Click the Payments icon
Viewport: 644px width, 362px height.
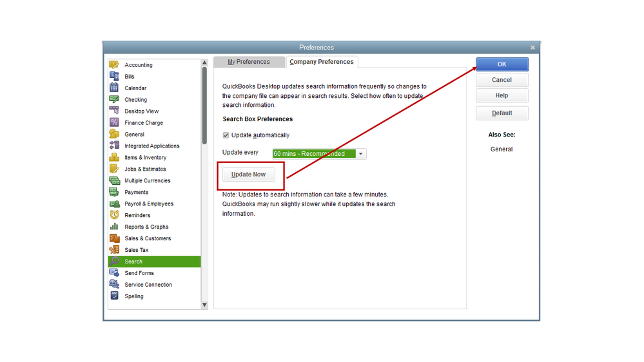point(114,192)
